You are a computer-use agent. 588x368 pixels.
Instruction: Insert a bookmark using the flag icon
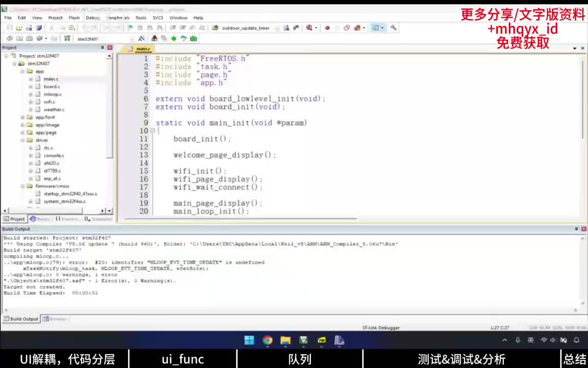pyautogui.click(x=130, y=28)
